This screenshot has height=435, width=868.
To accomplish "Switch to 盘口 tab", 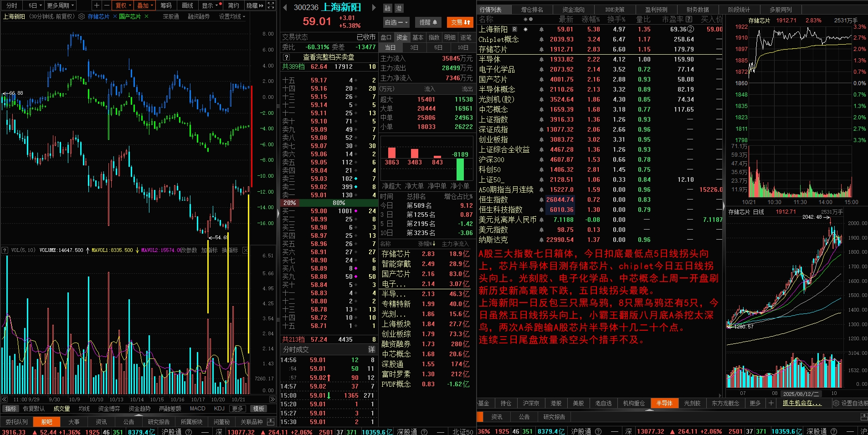I will coord(386,37).
